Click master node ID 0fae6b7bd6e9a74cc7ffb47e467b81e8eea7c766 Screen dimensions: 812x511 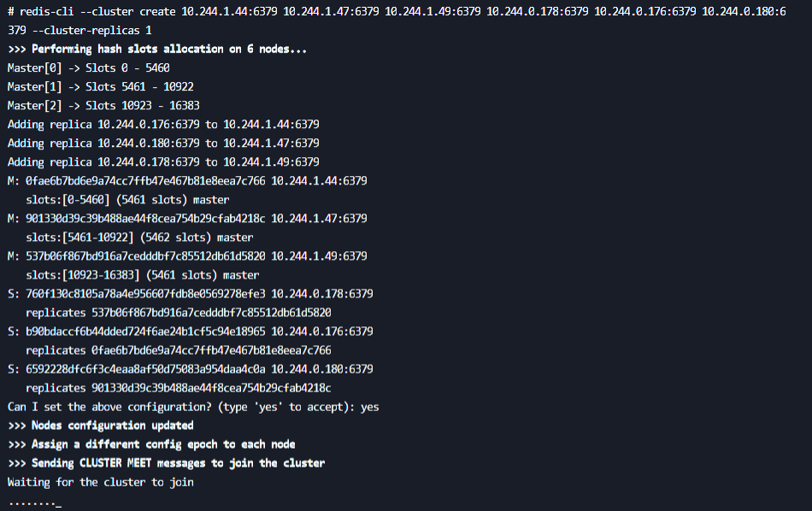coord(145,180)
